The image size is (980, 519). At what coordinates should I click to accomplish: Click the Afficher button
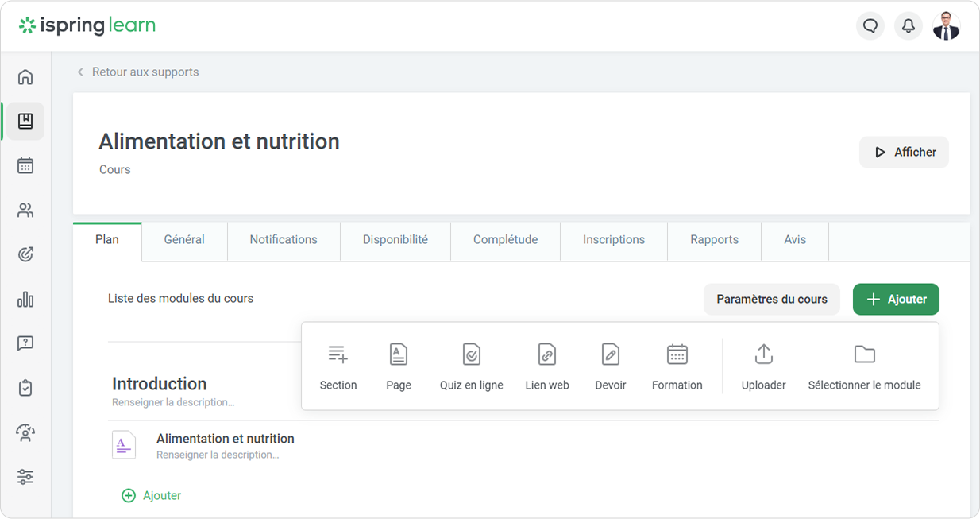click(x=904, y=153)
